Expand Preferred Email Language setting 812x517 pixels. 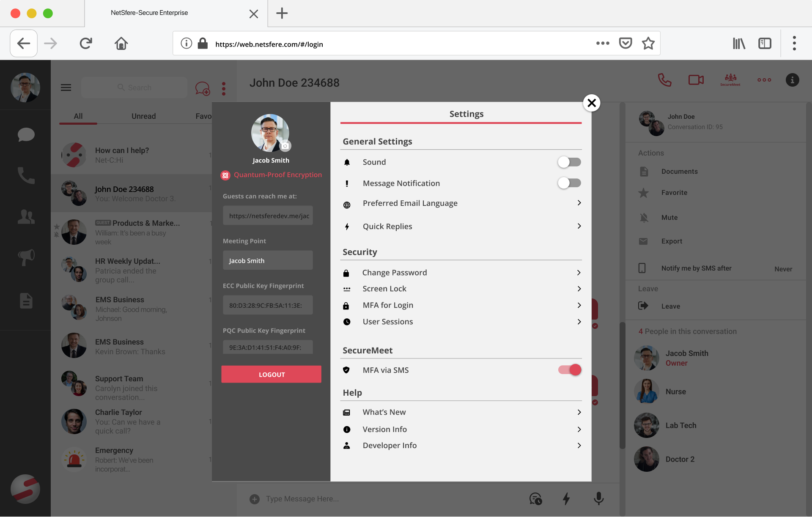(461, 203)
